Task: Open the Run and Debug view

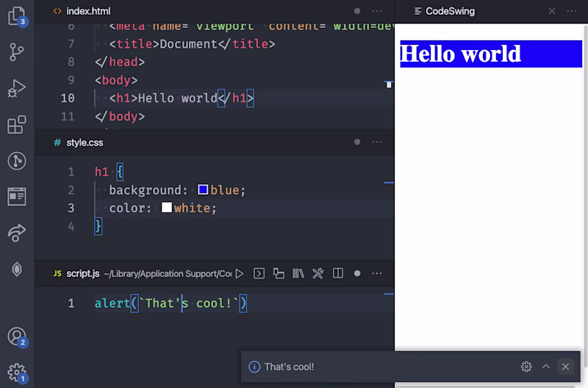Action: (16, 88)
